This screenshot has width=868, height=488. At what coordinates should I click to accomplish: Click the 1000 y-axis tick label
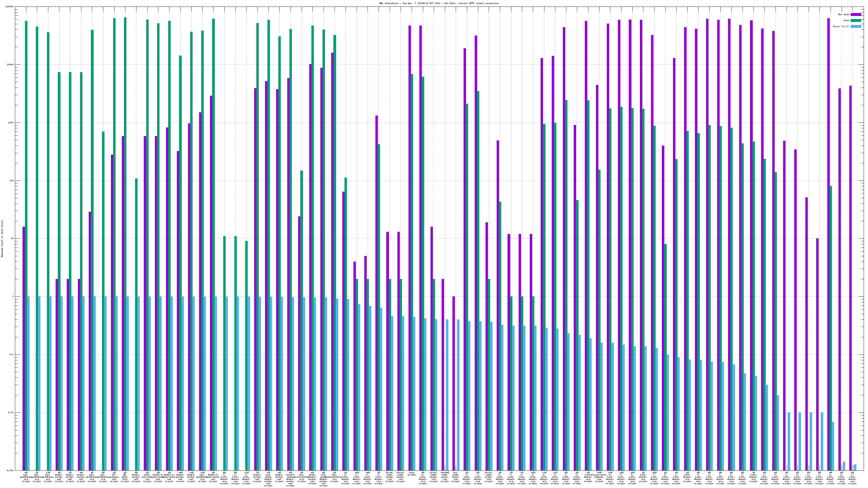(x=11, y=123)
